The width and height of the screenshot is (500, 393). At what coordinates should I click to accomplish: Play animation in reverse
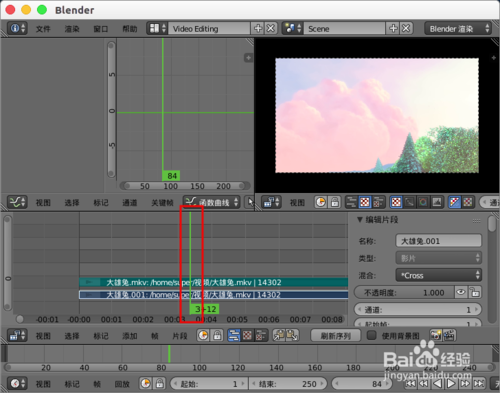[437, 384]
